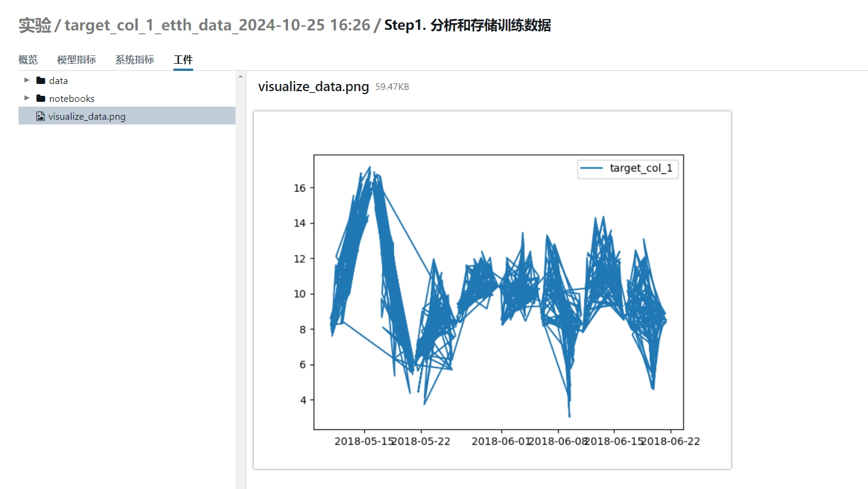Click the notebooks folder icon

pyautogui.click(x=41, y=98)
